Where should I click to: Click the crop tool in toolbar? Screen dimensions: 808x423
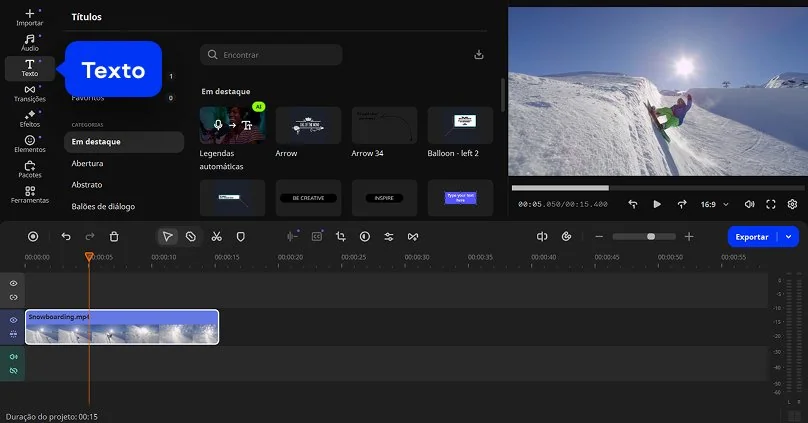point(341,237)
